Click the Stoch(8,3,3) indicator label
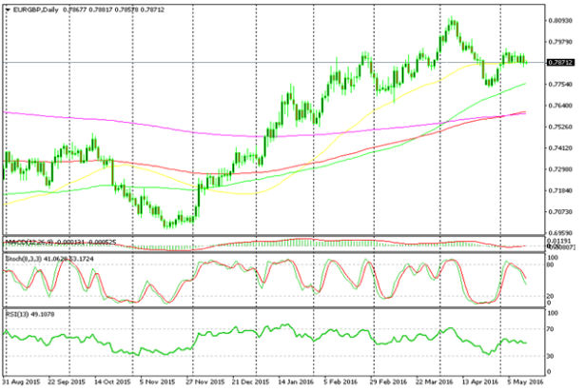 tap(22, 259)
